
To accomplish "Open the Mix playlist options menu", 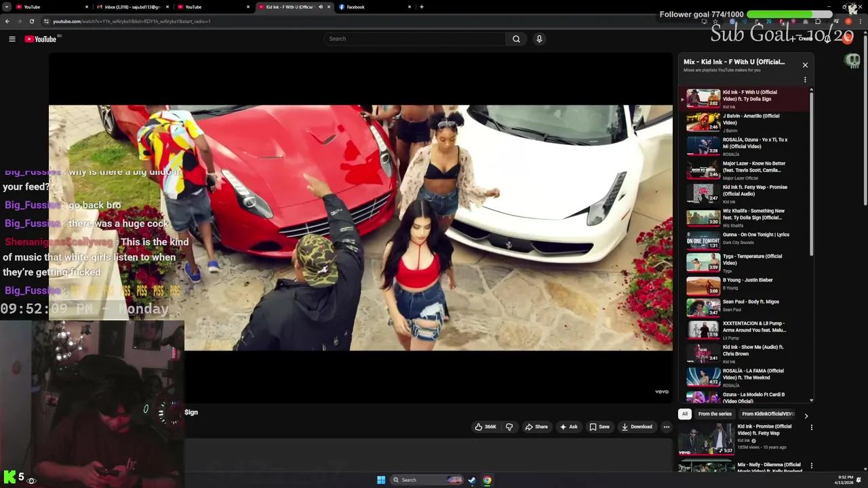I will [x=805, y=80].
